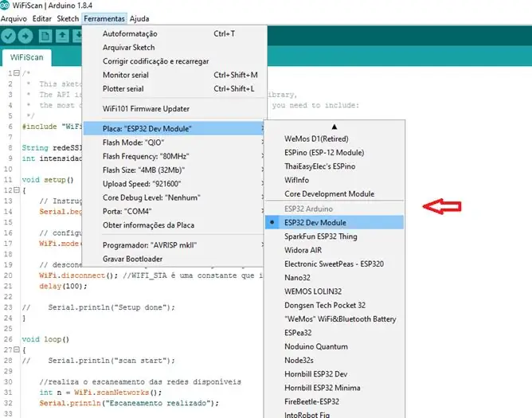Click line number 25 in the gutter

[8, 329]
